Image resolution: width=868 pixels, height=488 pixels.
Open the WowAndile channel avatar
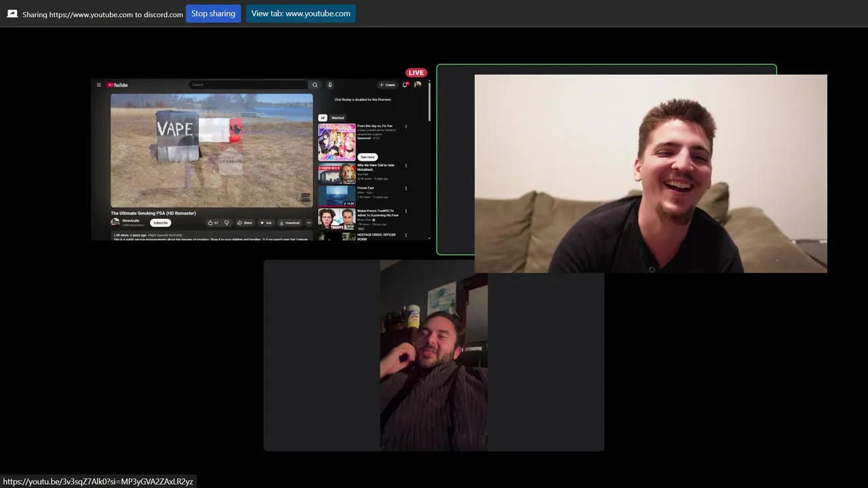[x=115, y=222]
